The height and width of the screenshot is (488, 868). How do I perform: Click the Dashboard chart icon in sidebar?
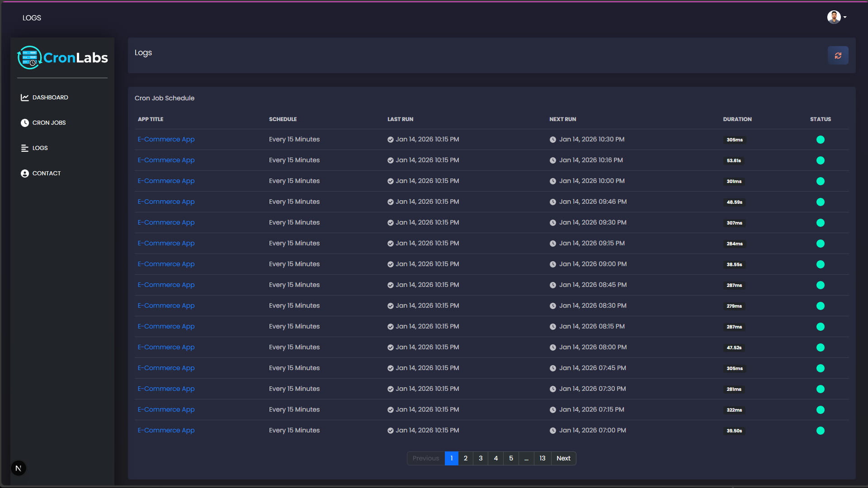click(x=25, y=98)
